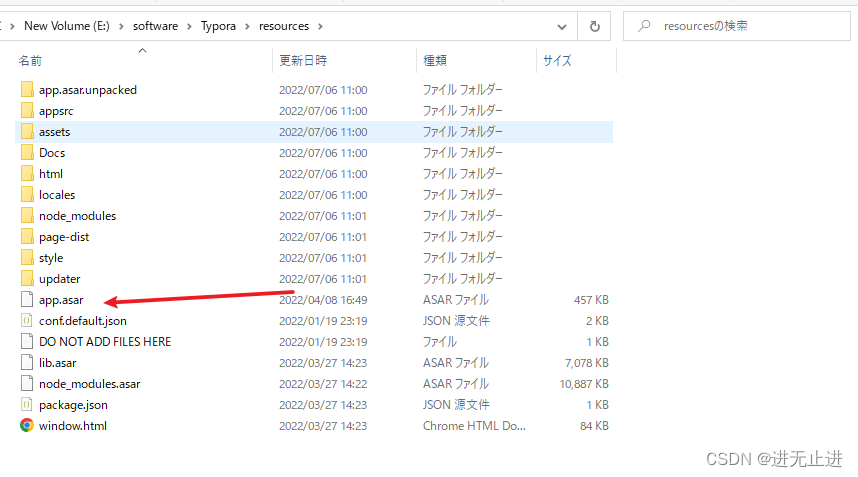Click the page-dist folder icon

27,236
